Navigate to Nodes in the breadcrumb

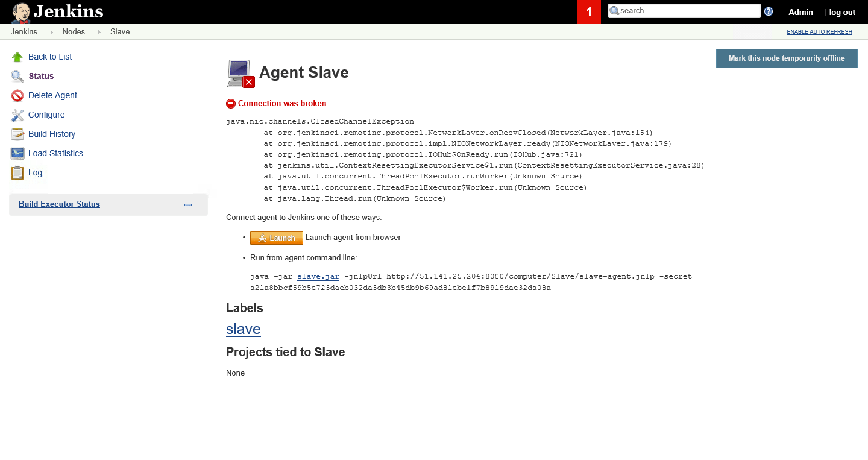74,31
